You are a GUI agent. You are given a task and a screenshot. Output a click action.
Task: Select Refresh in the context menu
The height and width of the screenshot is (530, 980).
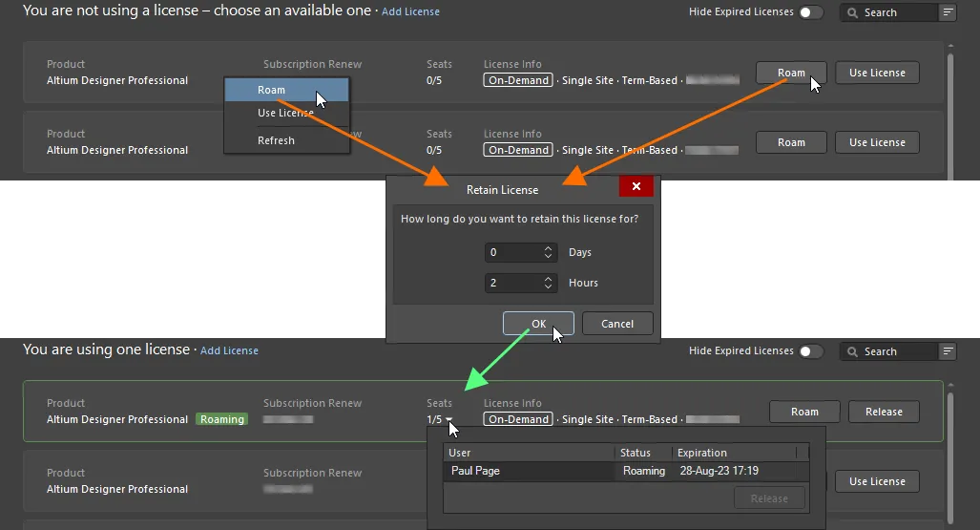point(286,140)
